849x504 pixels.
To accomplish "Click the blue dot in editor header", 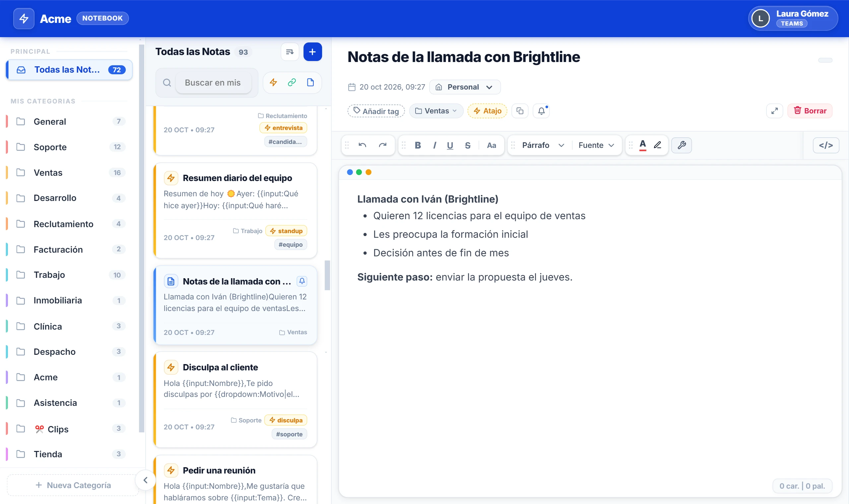I will 350,172.
